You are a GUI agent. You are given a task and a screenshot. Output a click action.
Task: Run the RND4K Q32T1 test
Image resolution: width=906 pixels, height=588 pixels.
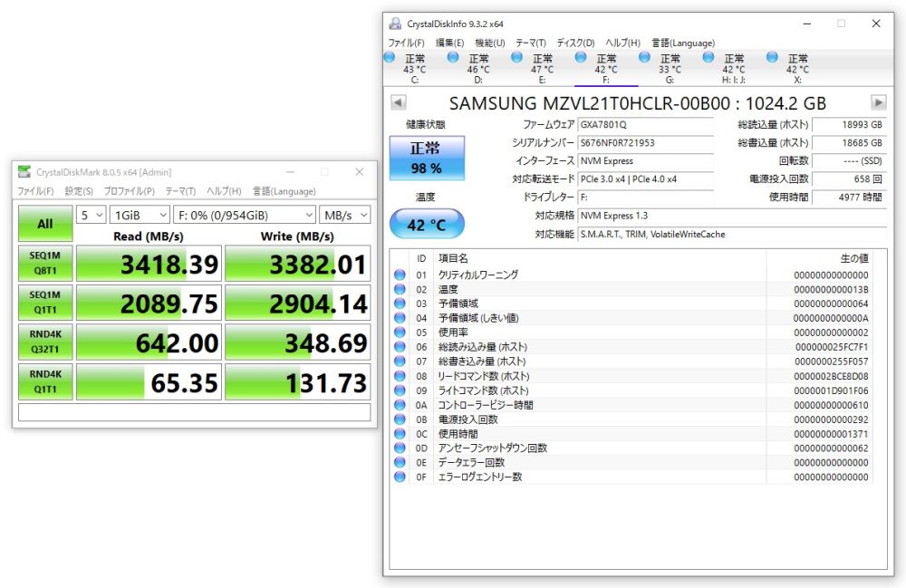45,342
